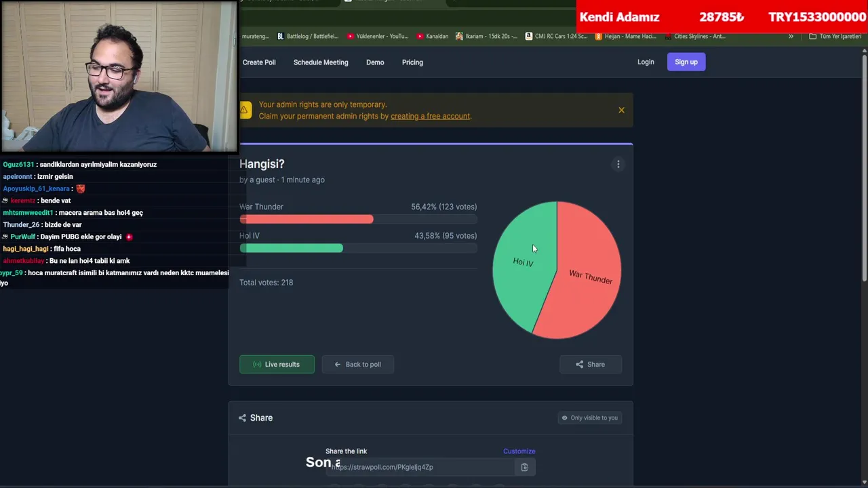
Task: Click the '43,58% (95 votes)' text
Action: coord(446,236)
